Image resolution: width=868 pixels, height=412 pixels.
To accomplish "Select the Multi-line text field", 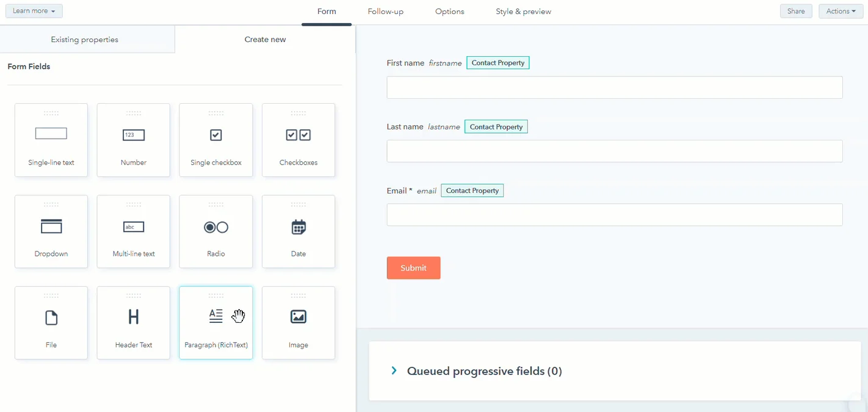I will tap(134, 231).
